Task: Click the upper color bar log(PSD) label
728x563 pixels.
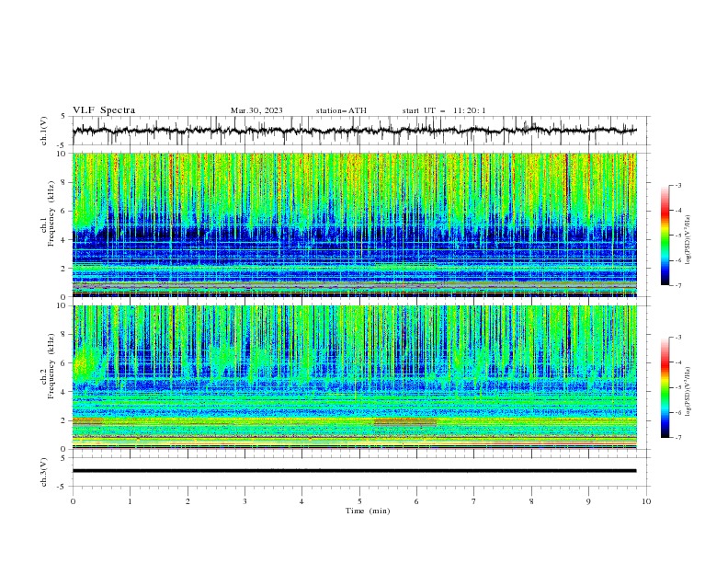Action: 688,239
